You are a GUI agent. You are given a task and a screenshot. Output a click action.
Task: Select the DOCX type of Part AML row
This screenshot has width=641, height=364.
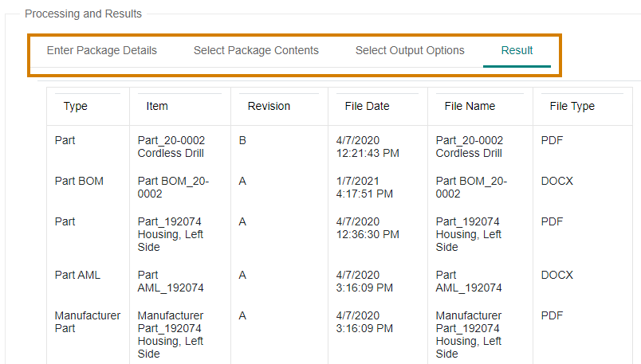[x=556, y=275]
